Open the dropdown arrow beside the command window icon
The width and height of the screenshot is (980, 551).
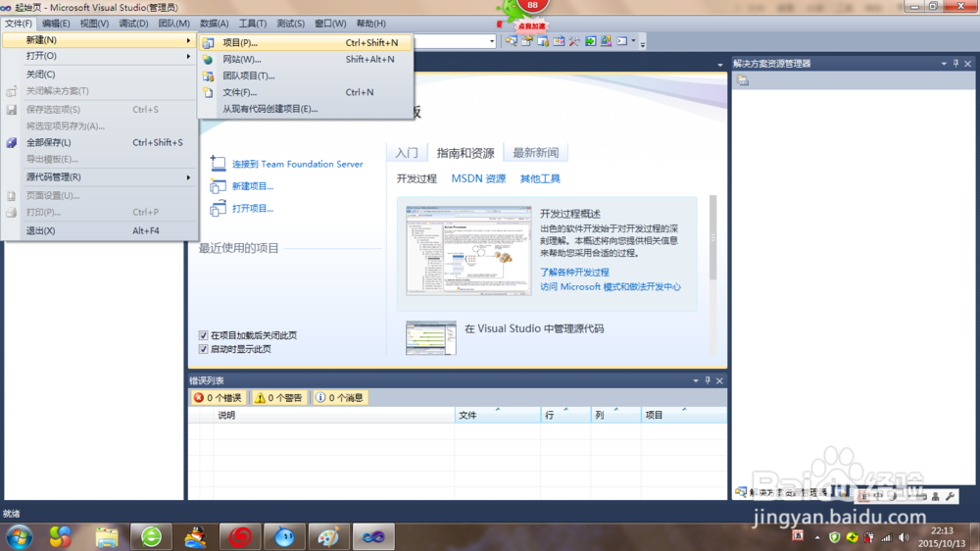pyautogui.click(x=633, y=41)
